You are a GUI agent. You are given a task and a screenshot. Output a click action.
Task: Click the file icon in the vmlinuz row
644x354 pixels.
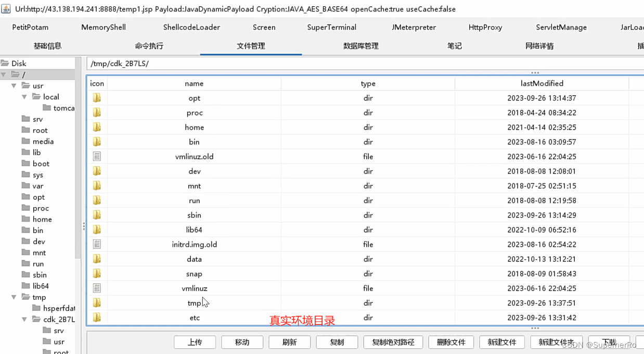tap(97, 288)
